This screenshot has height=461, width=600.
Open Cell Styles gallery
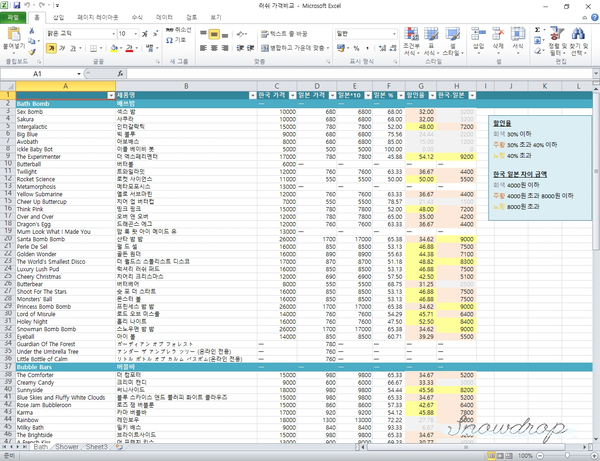click(x=453, y=41)
